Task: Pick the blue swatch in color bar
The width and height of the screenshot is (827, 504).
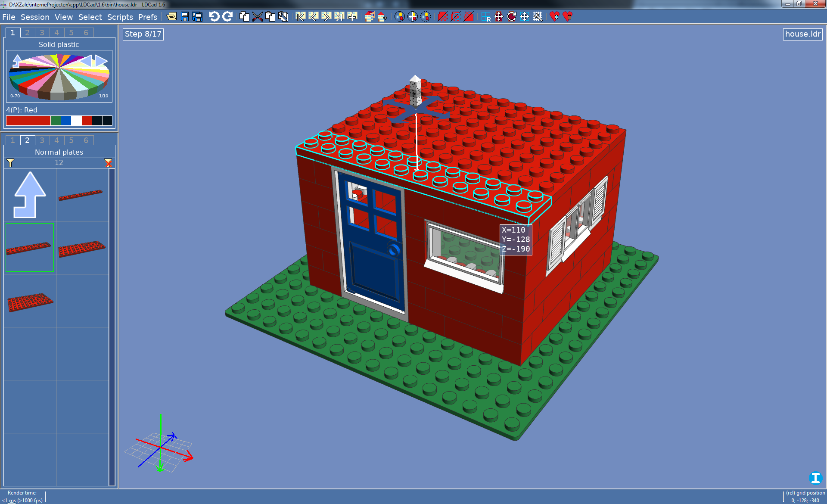Action: pos(66,121)
